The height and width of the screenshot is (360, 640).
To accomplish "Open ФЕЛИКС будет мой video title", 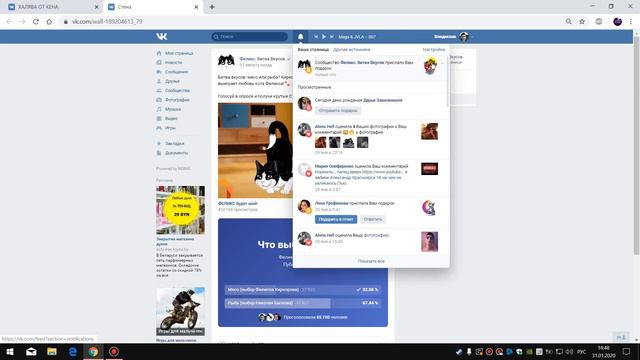I will tap(238, 203).
